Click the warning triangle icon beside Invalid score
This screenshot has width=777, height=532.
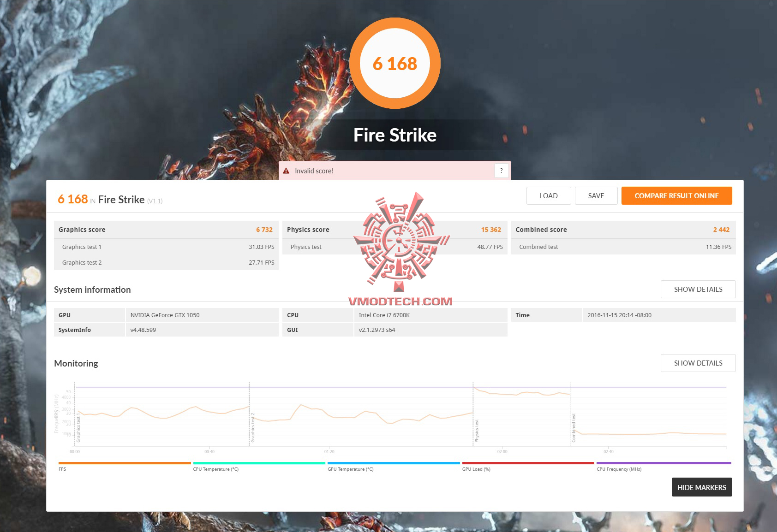[x=286, y=171]
